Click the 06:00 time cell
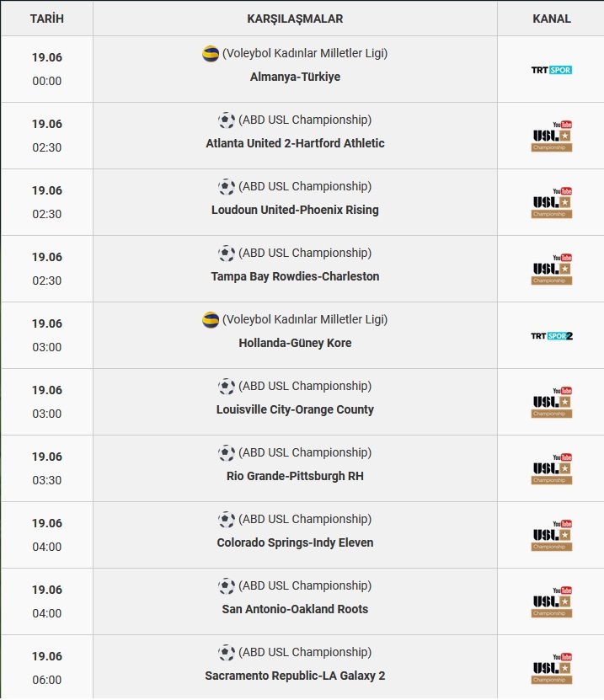Screen dimensions: 604x700 47,680
